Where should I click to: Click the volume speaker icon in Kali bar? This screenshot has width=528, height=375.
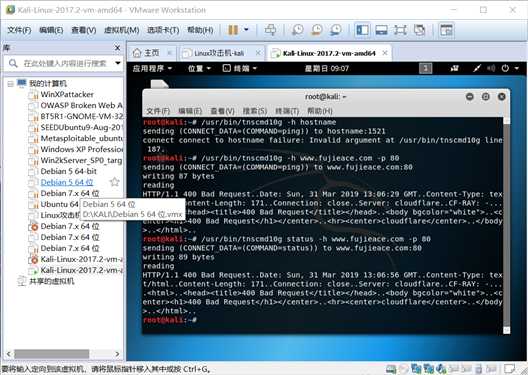coord(491,69)
